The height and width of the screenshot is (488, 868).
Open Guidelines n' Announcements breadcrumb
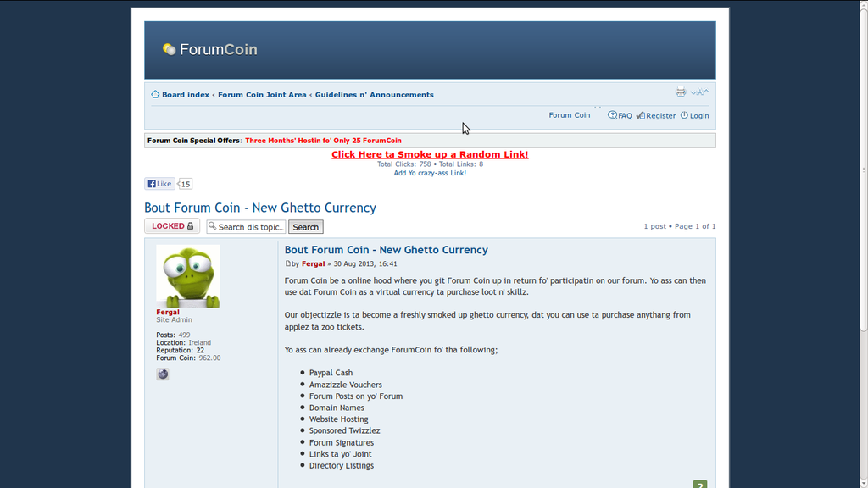click(x=374, y=94)
